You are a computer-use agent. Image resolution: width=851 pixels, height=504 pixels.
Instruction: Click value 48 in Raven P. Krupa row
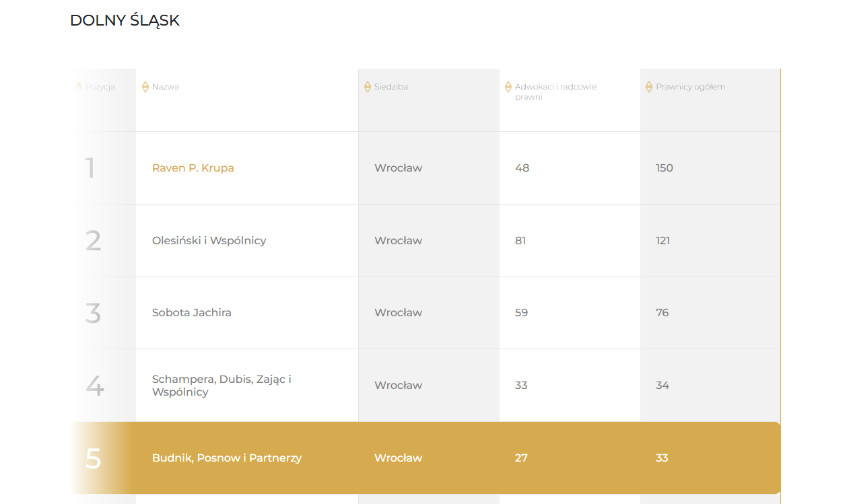(x=522, y=168)
